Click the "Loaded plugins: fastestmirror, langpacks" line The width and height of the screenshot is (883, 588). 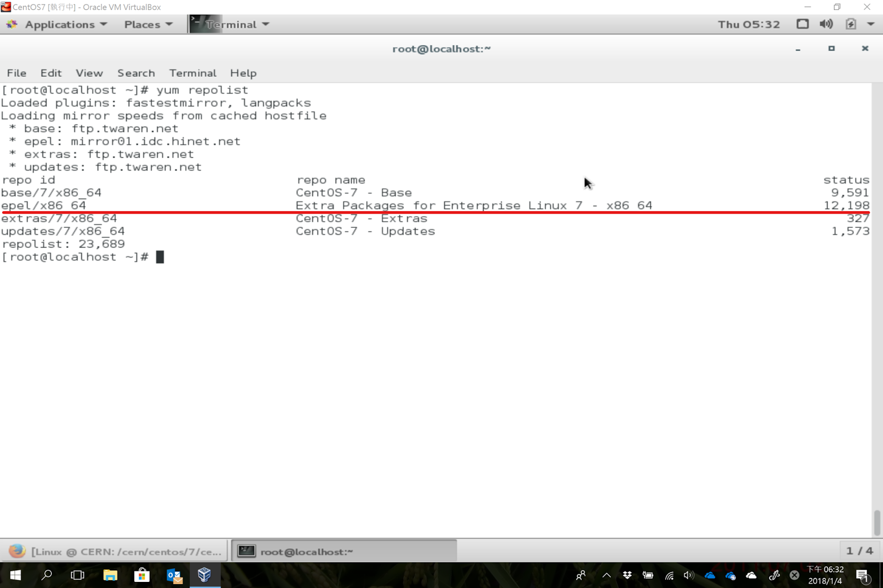click(x=156, y=103)
